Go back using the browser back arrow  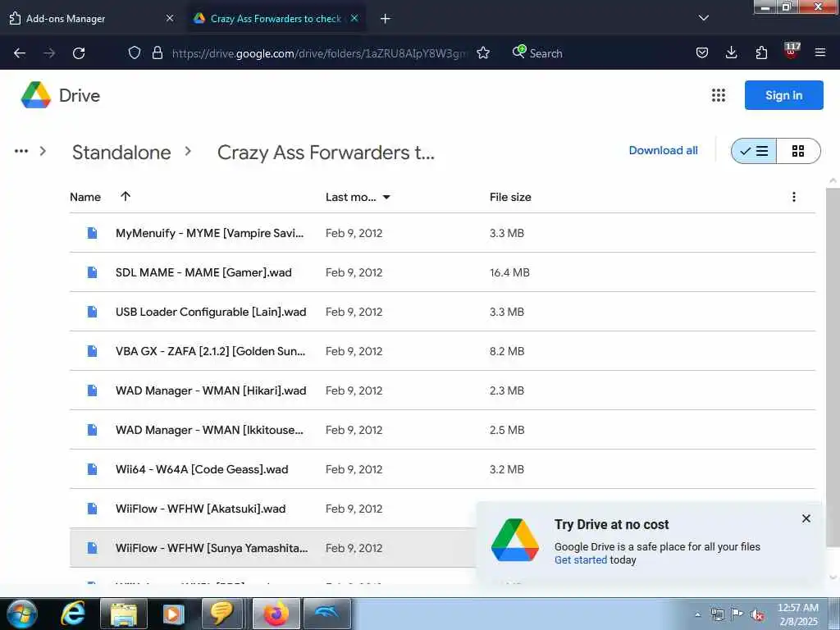[20, 53]
